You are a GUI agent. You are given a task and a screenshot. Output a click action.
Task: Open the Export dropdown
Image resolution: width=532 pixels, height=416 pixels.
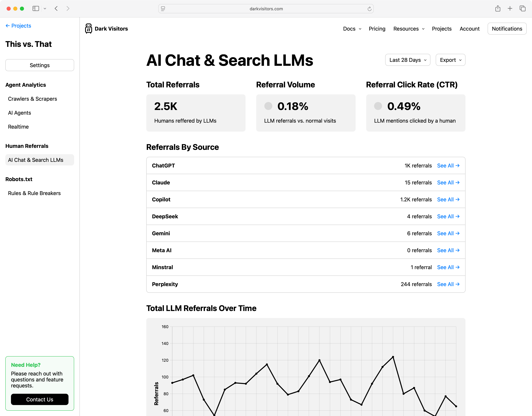click(x=450, y=60)
